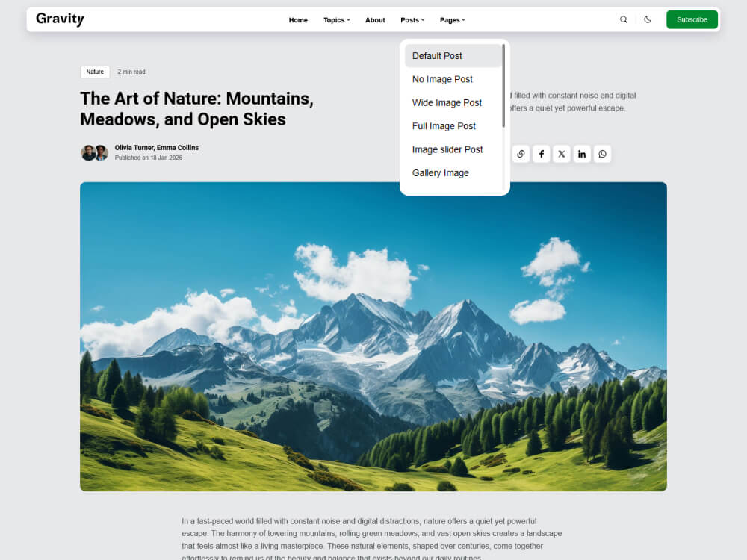The width and height of the screenshot is (747, 560).
Task: Share the article via WhatsApp
Action: (602, 154)
